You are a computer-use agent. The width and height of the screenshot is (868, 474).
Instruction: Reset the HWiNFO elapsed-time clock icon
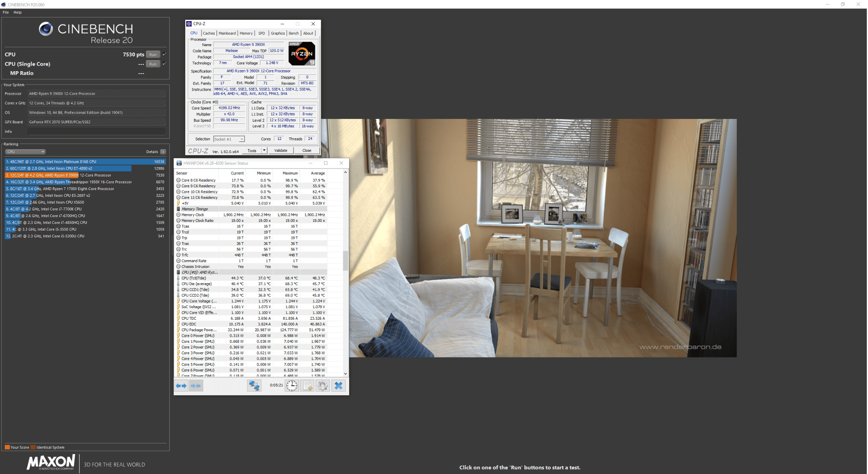tap(292, 386)
